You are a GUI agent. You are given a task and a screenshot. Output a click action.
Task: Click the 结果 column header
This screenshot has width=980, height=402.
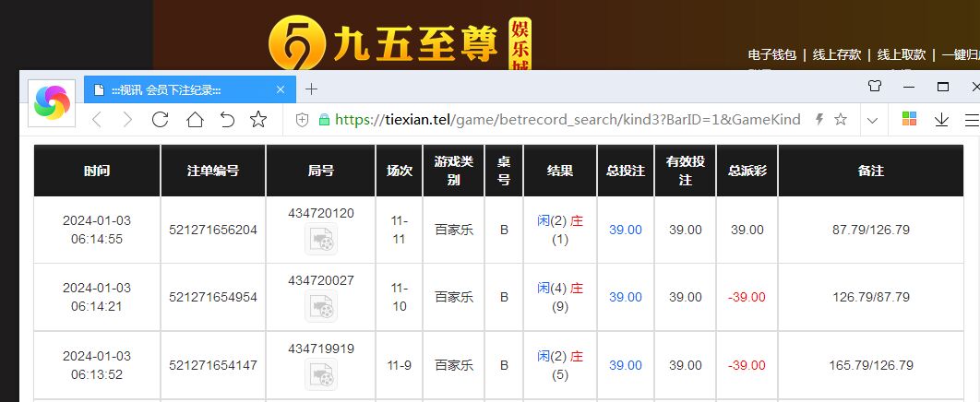[x=560, y=171]
